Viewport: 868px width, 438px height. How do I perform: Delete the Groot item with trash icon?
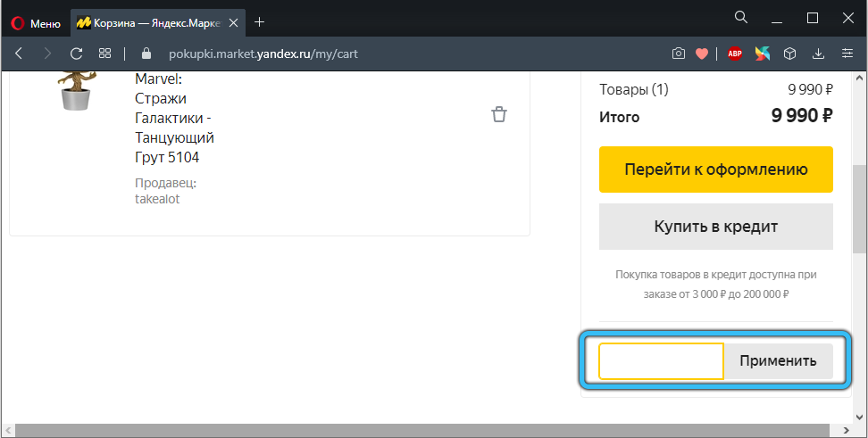tap(499, 114)
